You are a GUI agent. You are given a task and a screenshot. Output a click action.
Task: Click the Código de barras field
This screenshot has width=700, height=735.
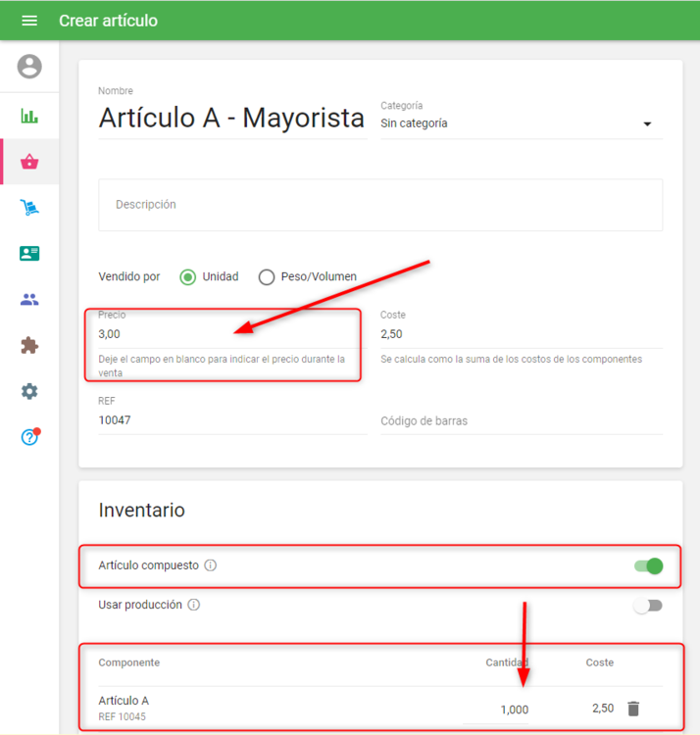pyautogui.click(x=521, y=421)
